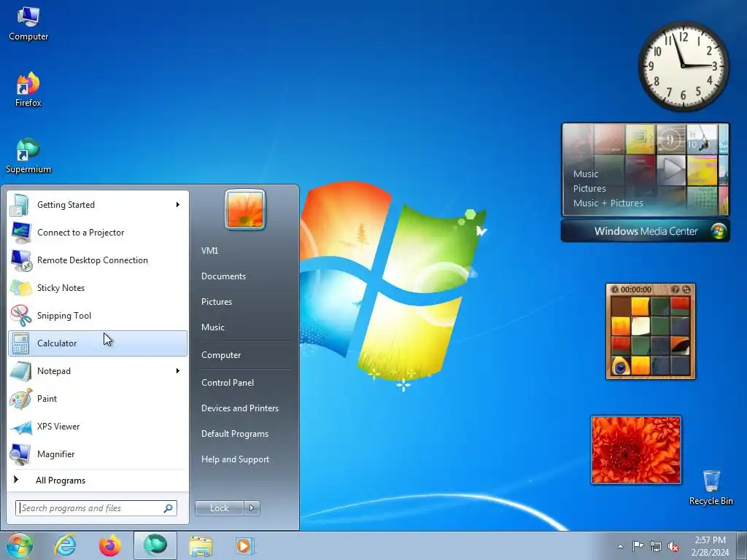Viewport: 747px width, 560px height.
Task: Click the Notepad icon in Start menu
Action: click(20, 371)
